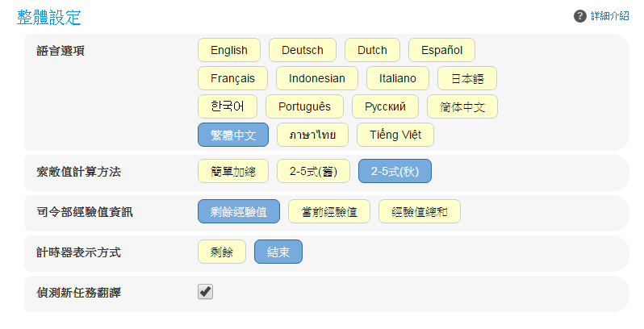Toggle the 偵測新任務翻譯 checkbox

click(206, 292)
